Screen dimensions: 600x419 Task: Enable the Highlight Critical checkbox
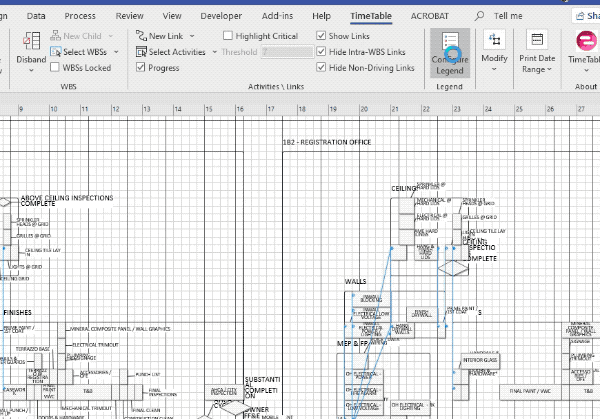tap(228, 36)
